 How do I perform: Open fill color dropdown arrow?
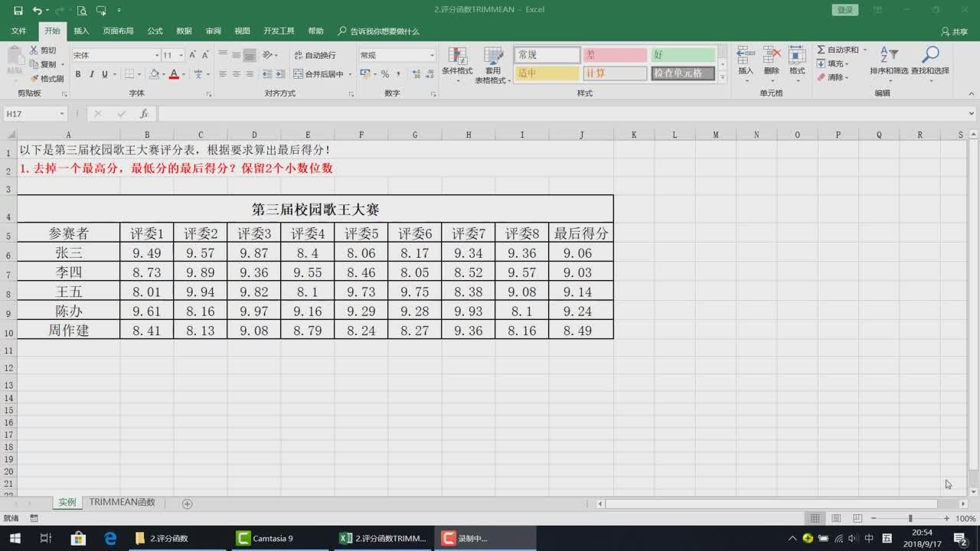tap(163, 74)
